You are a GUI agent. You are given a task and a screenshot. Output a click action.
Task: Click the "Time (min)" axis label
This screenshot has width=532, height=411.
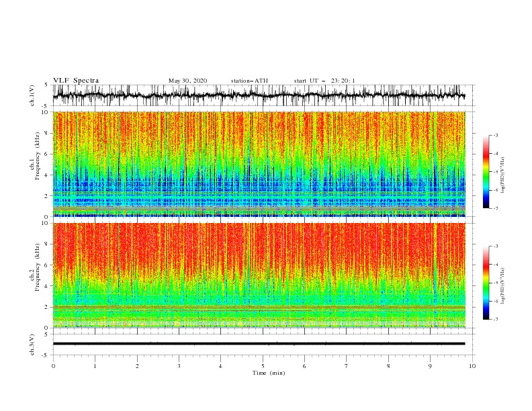tap(269, 373)
